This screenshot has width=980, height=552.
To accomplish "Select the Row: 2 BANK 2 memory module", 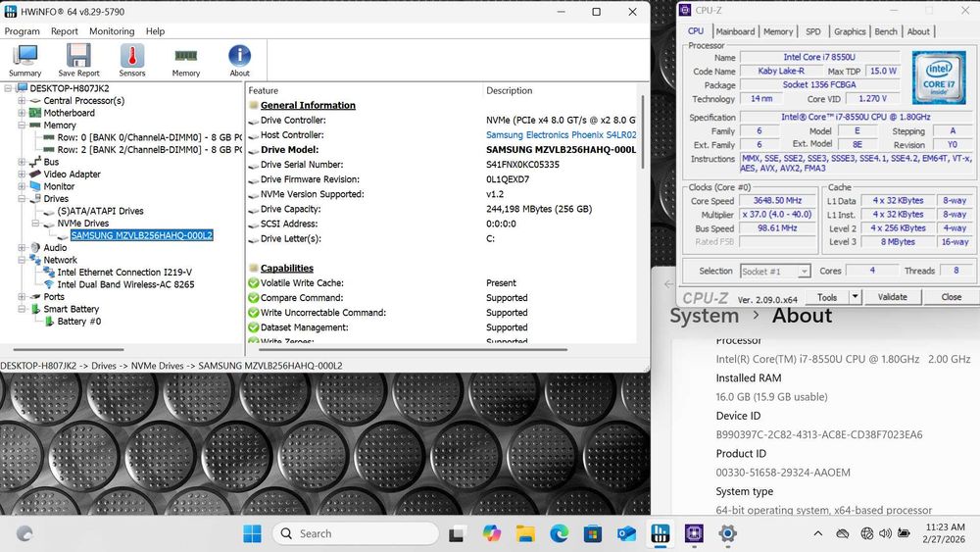I will (149, 149).
